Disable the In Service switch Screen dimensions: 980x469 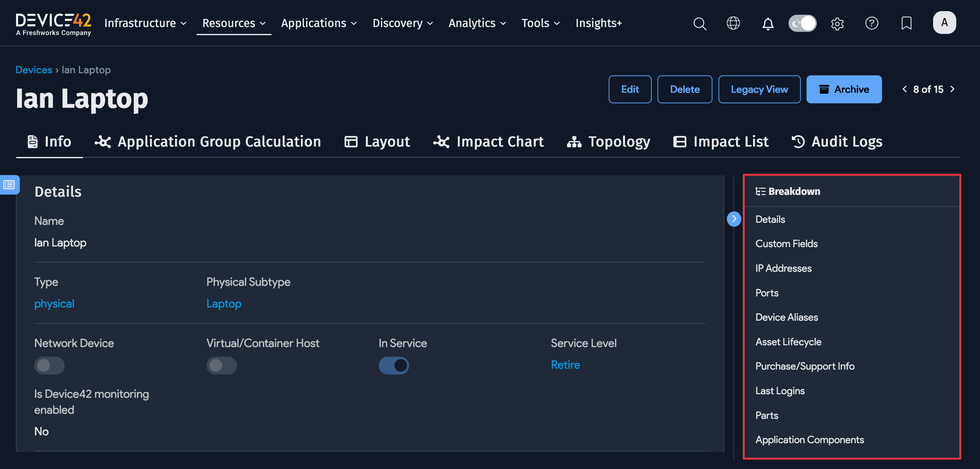[394, 365]
